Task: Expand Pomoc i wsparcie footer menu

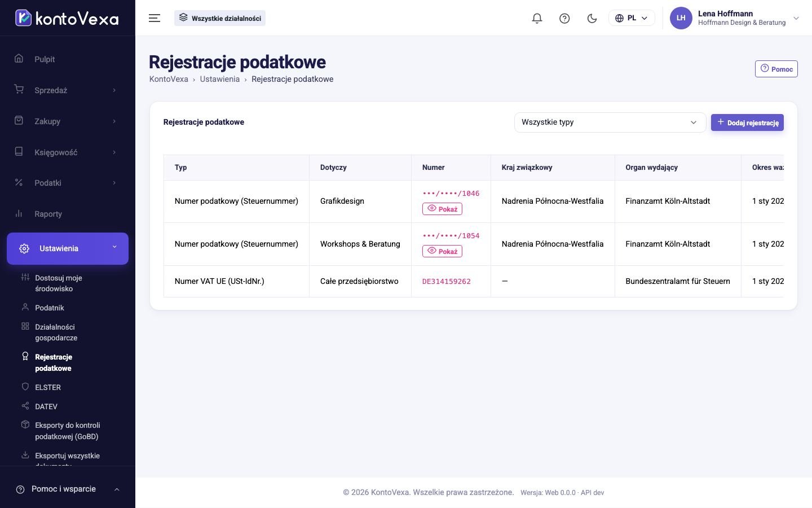Action: pos(68,489)
